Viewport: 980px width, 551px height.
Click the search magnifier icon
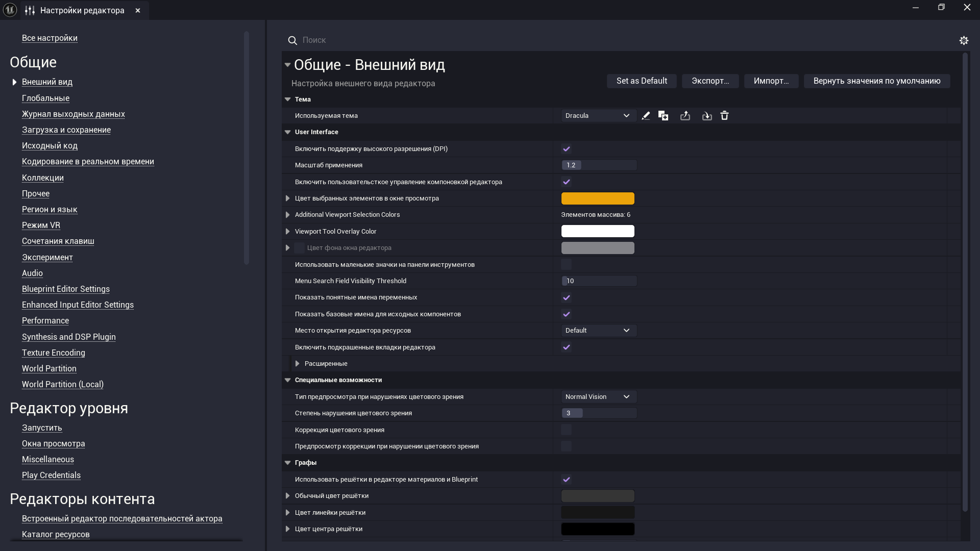tap(292, 40)
